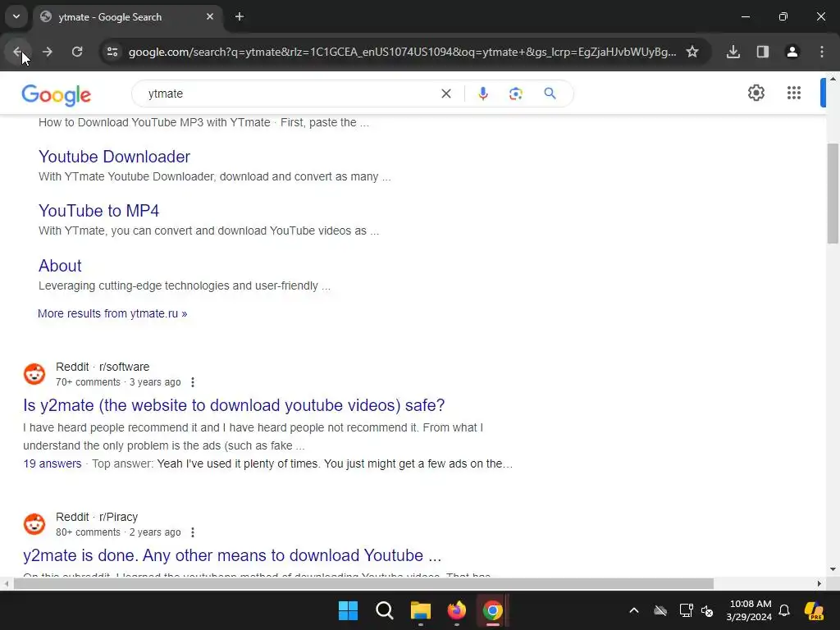Open Chrome downloads icon
Screen dimensions: 840x630
point(733,52)
